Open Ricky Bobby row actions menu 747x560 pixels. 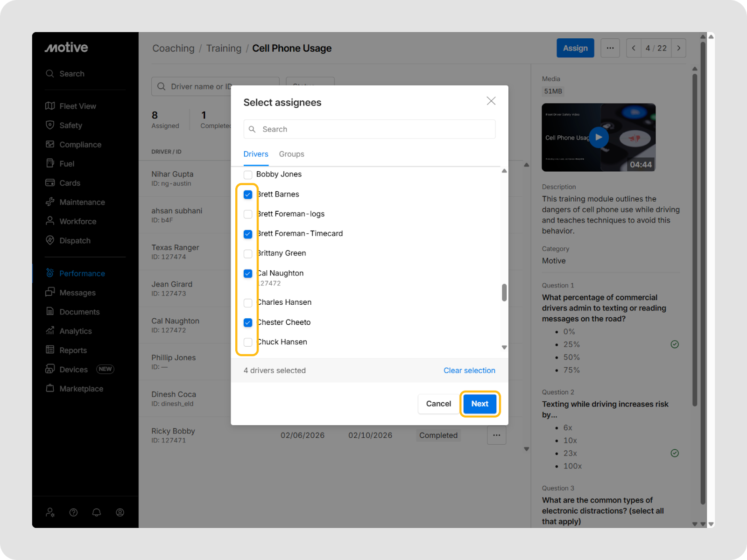pos(496,435)
